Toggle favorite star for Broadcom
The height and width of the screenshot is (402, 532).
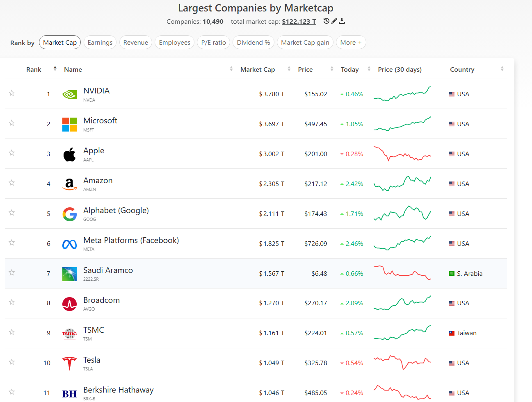coord(12,302)
